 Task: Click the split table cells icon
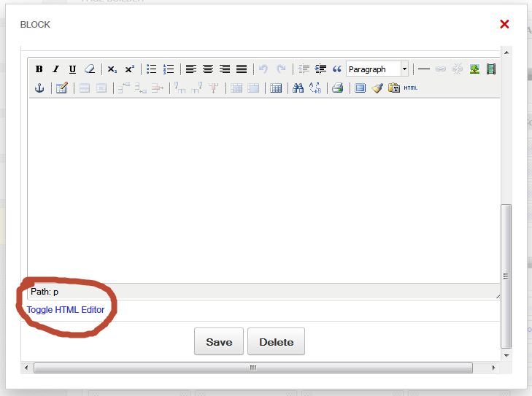[236, 88]
